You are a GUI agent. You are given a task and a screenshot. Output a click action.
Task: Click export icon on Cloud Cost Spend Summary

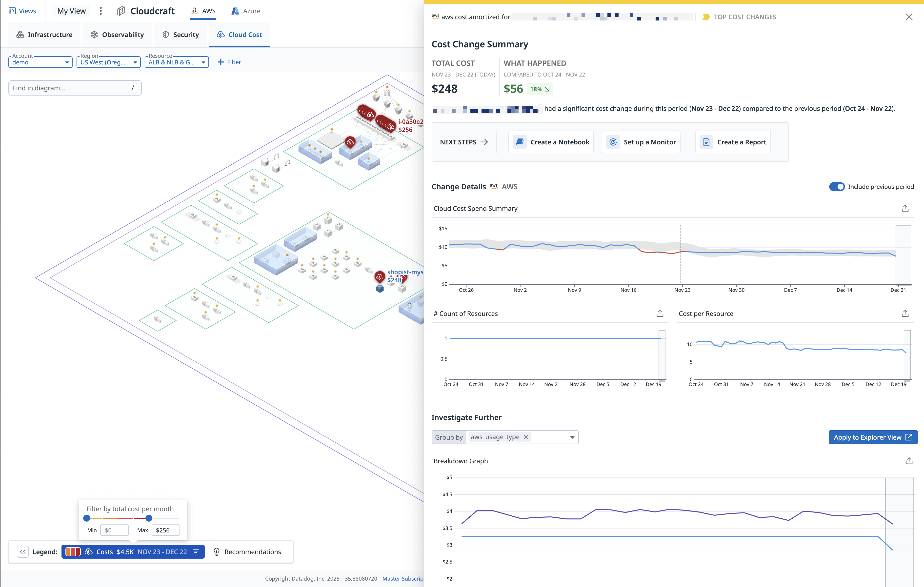(x=905, y=208)
